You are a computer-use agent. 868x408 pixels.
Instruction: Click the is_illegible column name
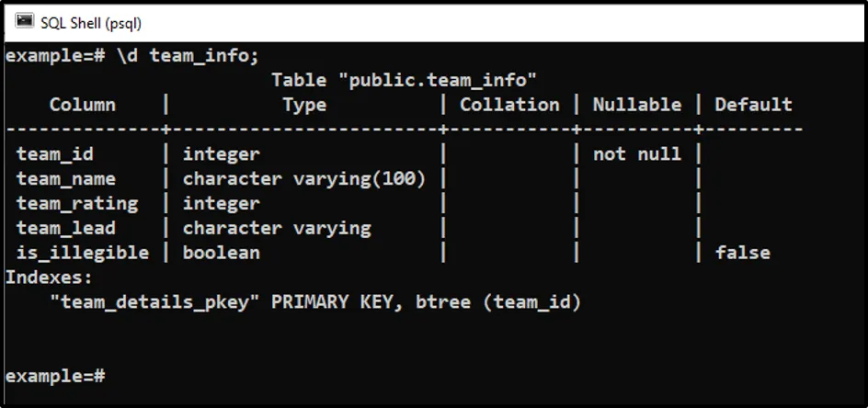83,253
